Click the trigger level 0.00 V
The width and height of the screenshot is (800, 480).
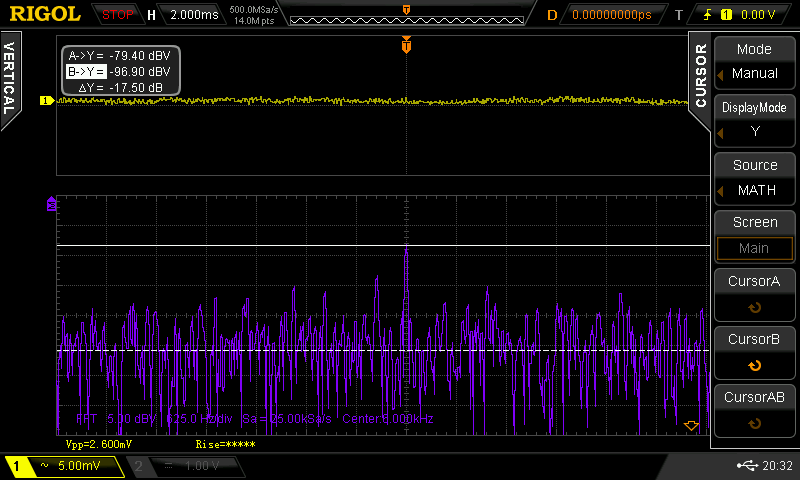(x=758, y=15)
